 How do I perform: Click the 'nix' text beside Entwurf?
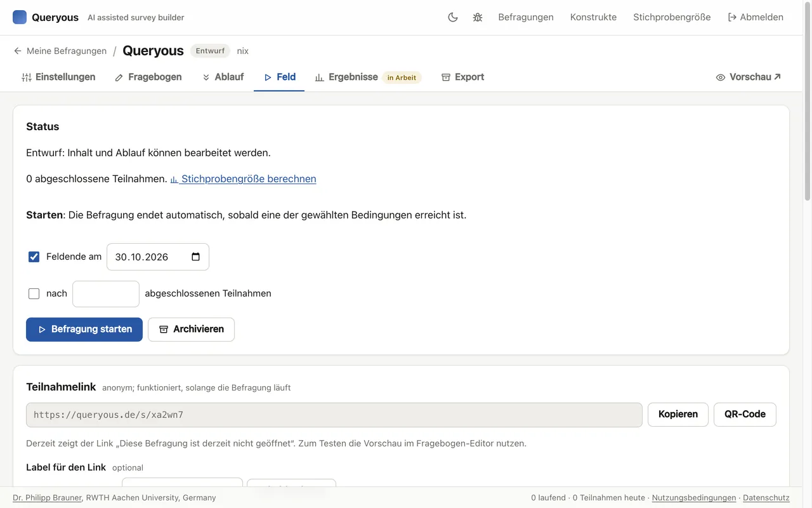[243, 51]
